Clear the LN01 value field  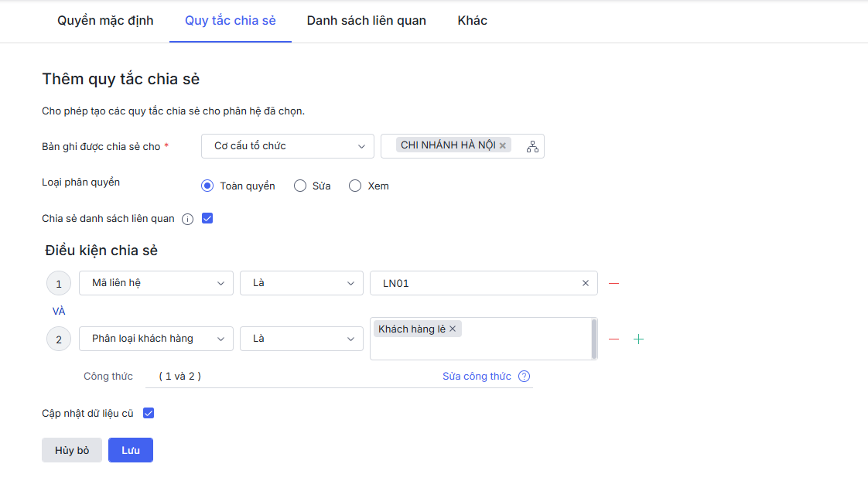click(x=585, y=283)
